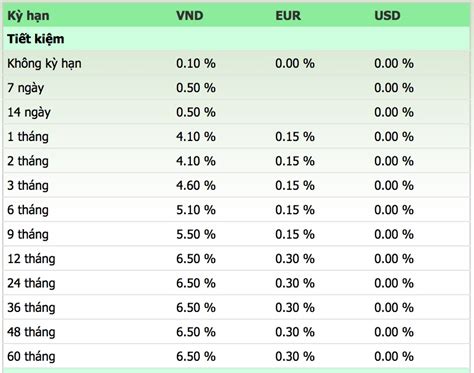The height and width of the screenshot is (373, 474).
Task: Select the 60 tháng term label
Action: coord(31,356)
